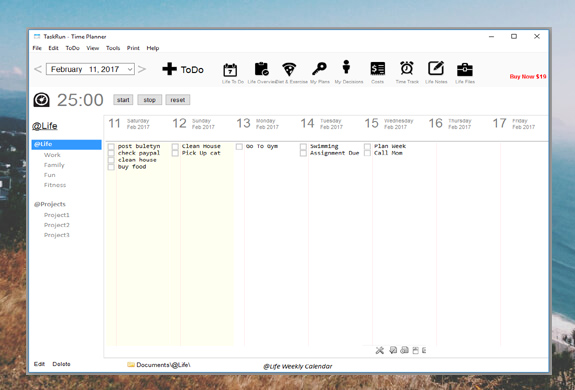This screenshot has height=390, width=575.
Task: Check the 'Pick Up cat' checkbox
Action: pyautogui.click(x=175, y=153)
